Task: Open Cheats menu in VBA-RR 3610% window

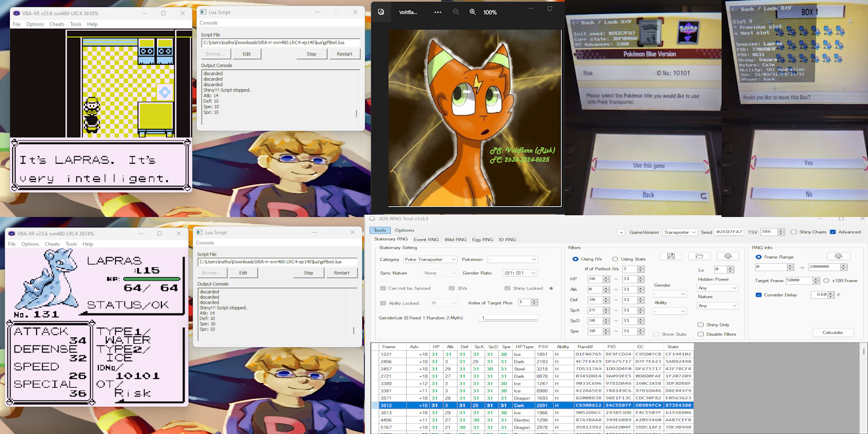Action: (57, 24)
